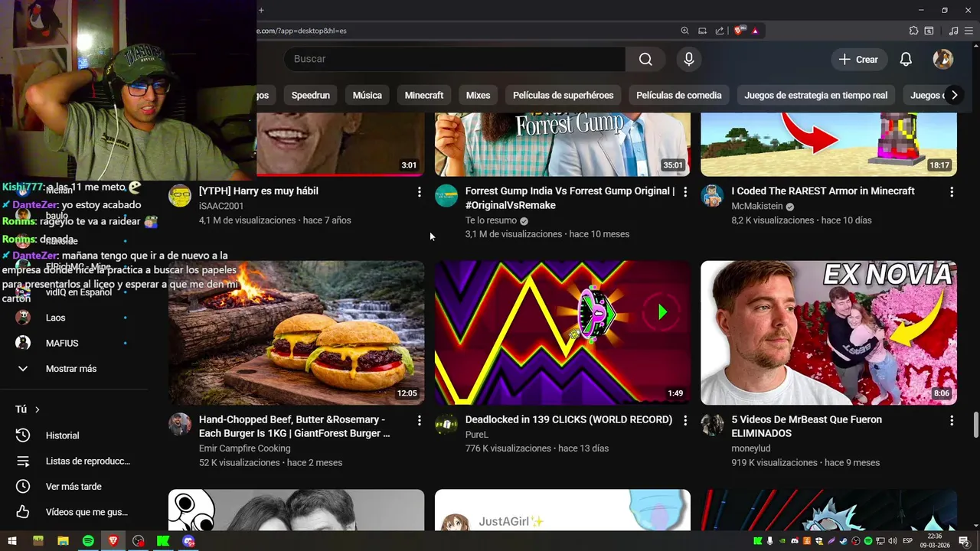Image resolution: width=980 pixels, height=551 pixels.
Task: Go to Emir Campfire Cooking channel name
Action: tap(244, 448)
